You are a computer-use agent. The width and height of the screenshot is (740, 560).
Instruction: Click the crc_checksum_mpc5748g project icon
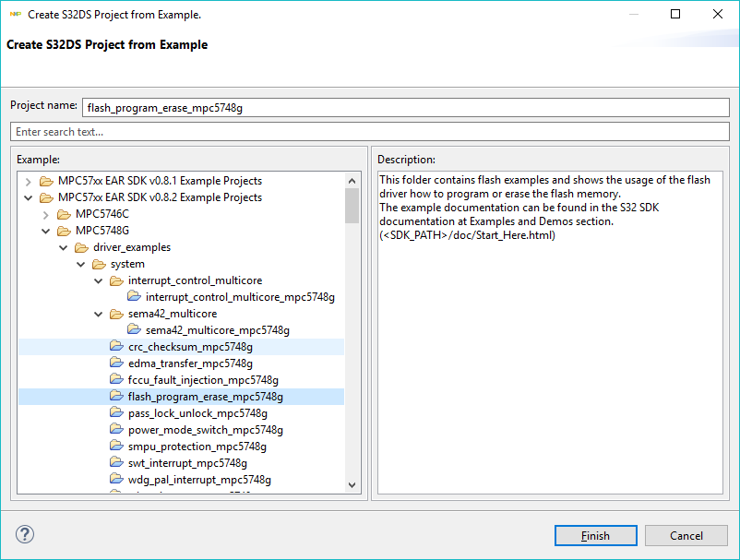(x=116, y=347)
